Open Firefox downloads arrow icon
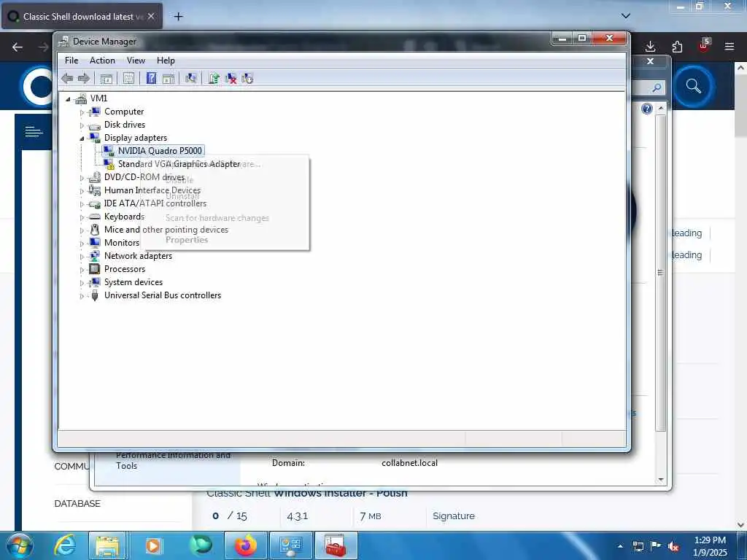Viewport: 747px width, 560px height. click(650, 47)
